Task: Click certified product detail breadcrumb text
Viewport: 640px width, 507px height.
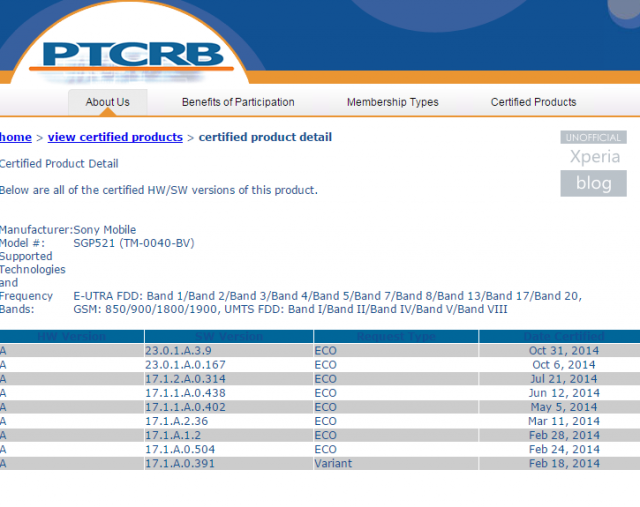Action: [265, 137]
